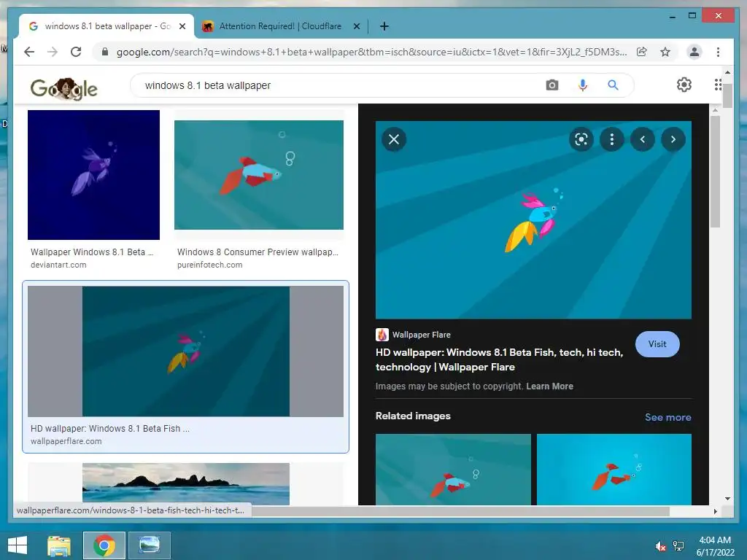Click Windows 8 Consumer Preview caption
Screen dimensions: 747x560
pyautogui.click(x=258, y=252)
